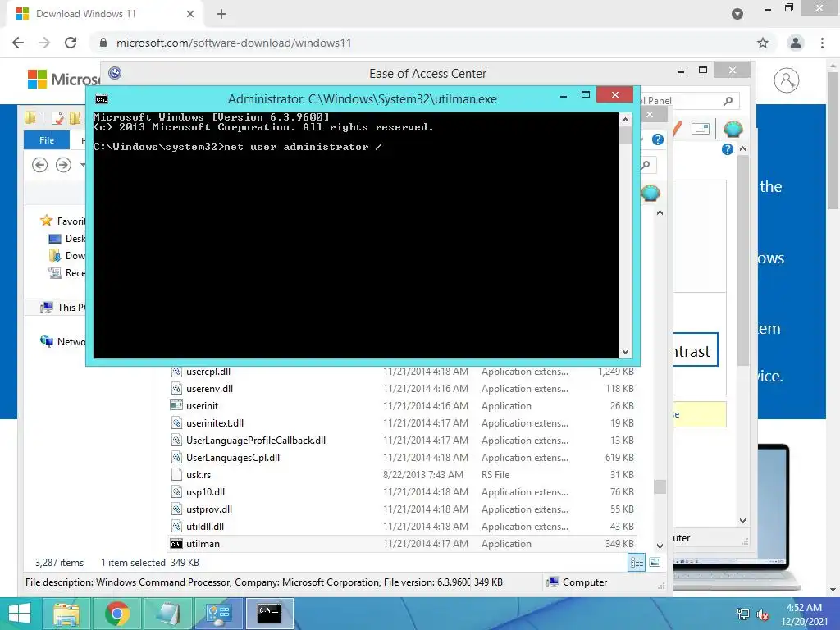Open Chrome from the taskbar

(x=117, y=614)
